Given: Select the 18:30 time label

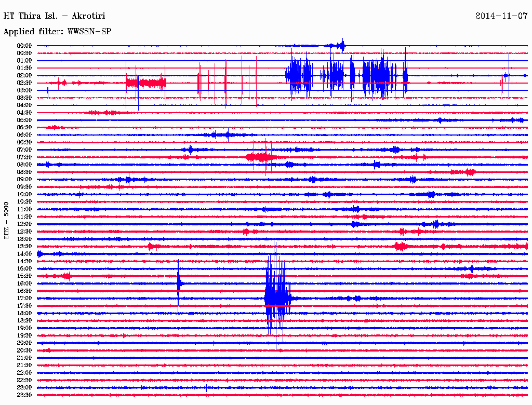Looking at the screenshot, I should click(x=24, y=320).
